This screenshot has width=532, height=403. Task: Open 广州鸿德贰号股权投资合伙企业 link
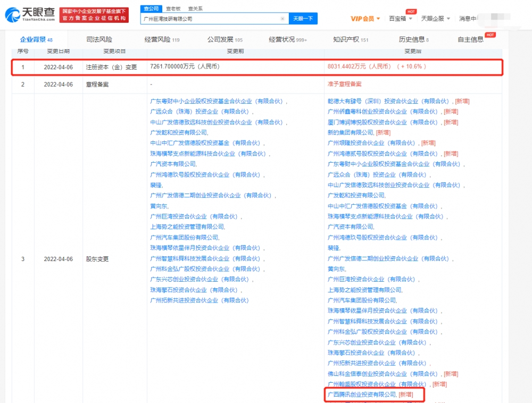coord(384,154)
